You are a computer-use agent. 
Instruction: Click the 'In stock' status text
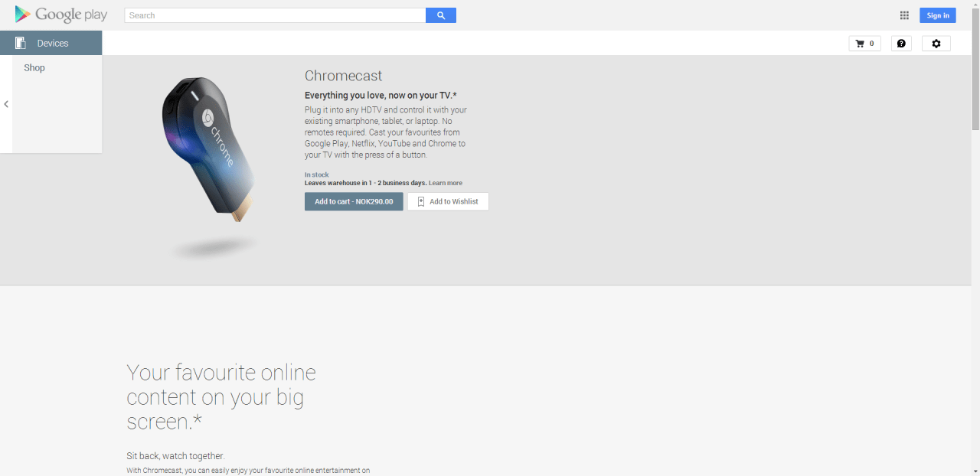[316, 175]
